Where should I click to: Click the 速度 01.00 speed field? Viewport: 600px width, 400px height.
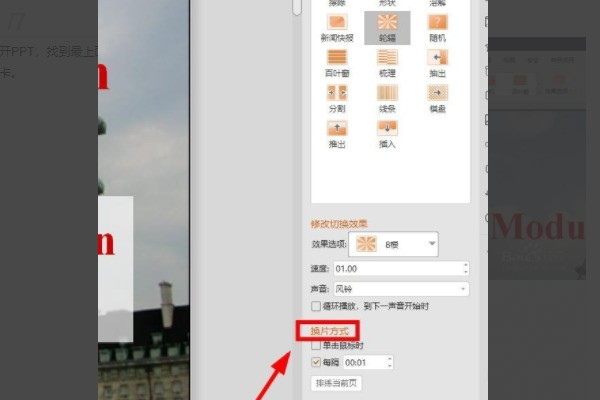tap(400, 268)
